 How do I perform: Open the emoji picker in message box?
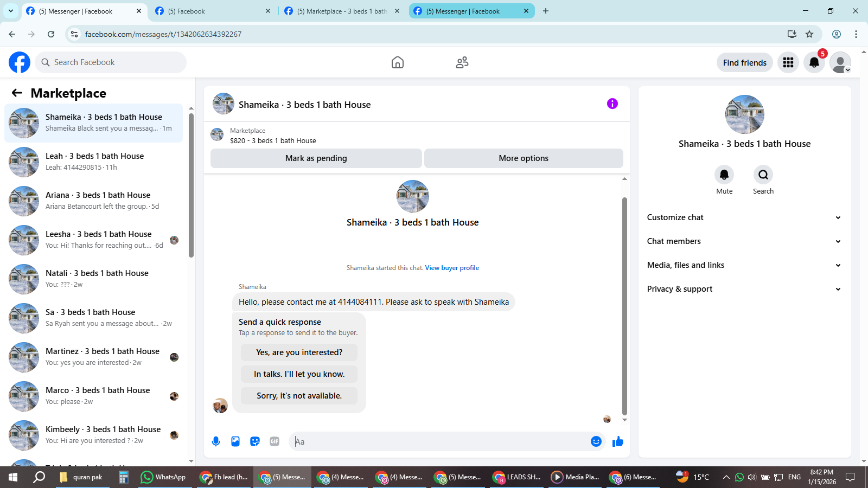(x=596, y=441)
